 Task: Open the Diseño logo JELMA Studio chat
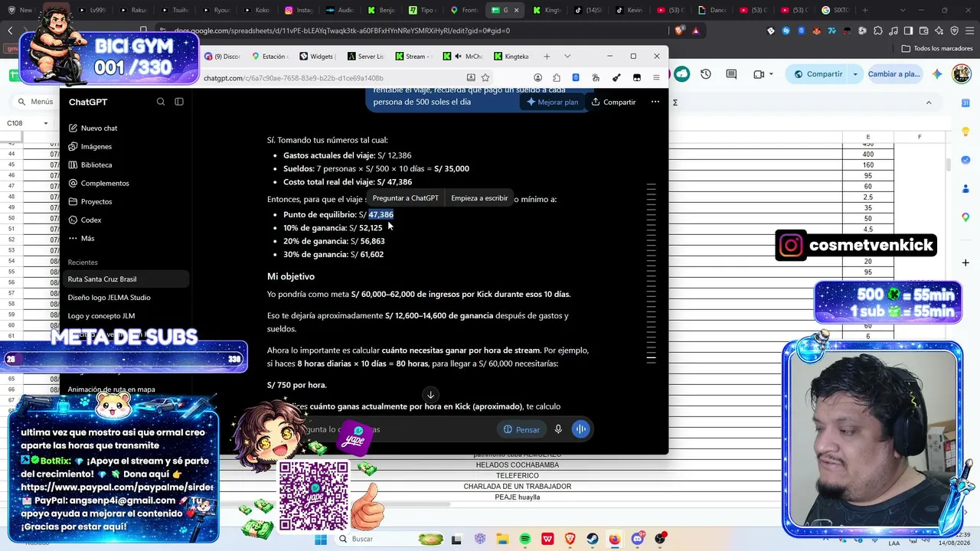click(x=109, y=298)
